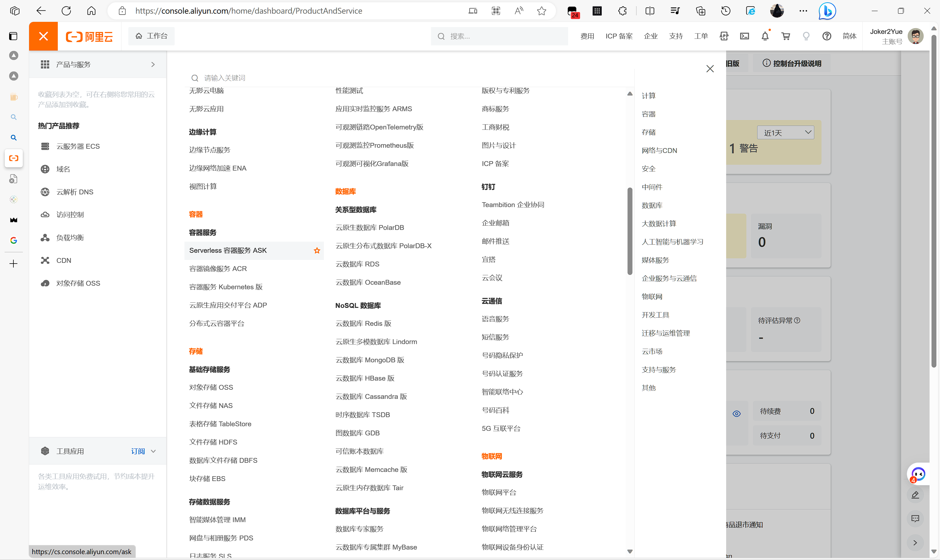Click the CDN product icon
The height and width of the screenshot is (560, 940).
[45, 260]
